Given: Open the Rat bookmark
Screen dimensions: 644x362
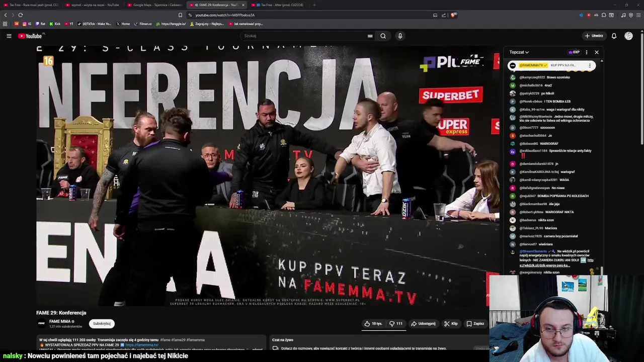Looking at the screenshot, I should point(40,24).
